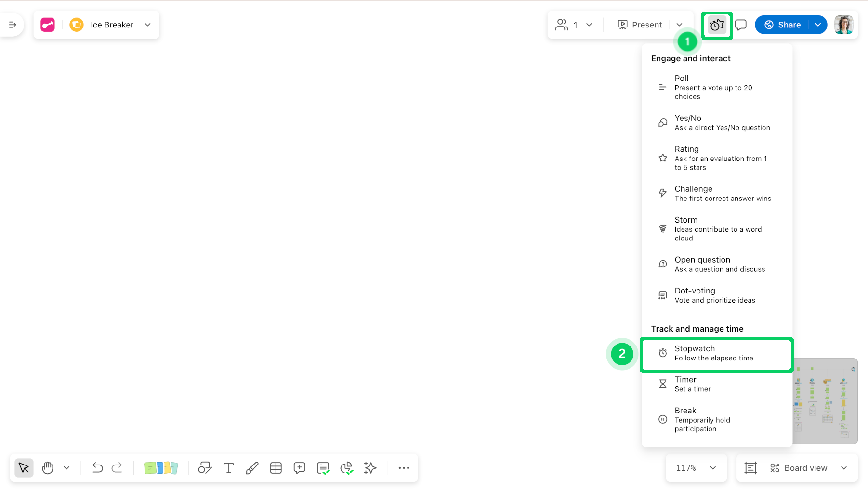Add a comment using the comment tool
The height and width of the screenshot is (492, 868).
299,467
